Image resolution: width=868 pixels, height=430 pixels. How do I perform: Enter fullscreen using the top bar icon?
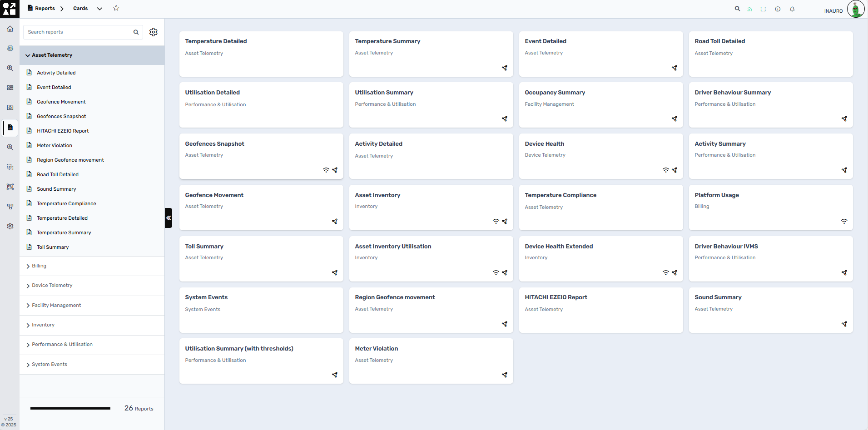pyautogui.click(x=763, y=9)
